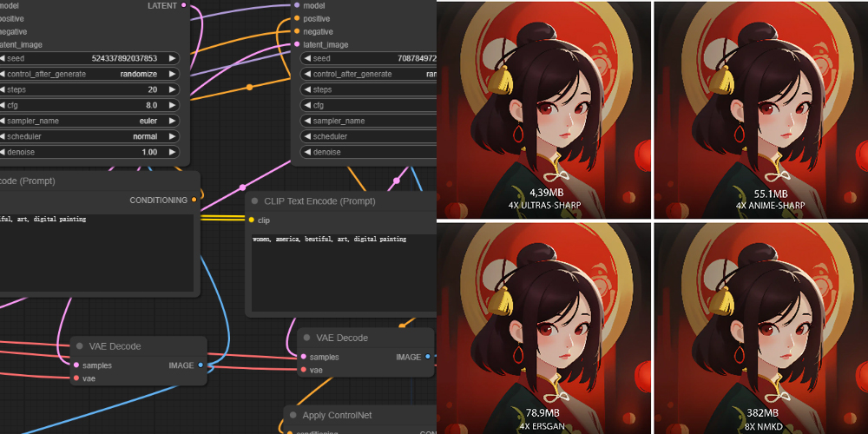Click pink link midpoint dot left of CLIP Text Encode

(242, 187)
